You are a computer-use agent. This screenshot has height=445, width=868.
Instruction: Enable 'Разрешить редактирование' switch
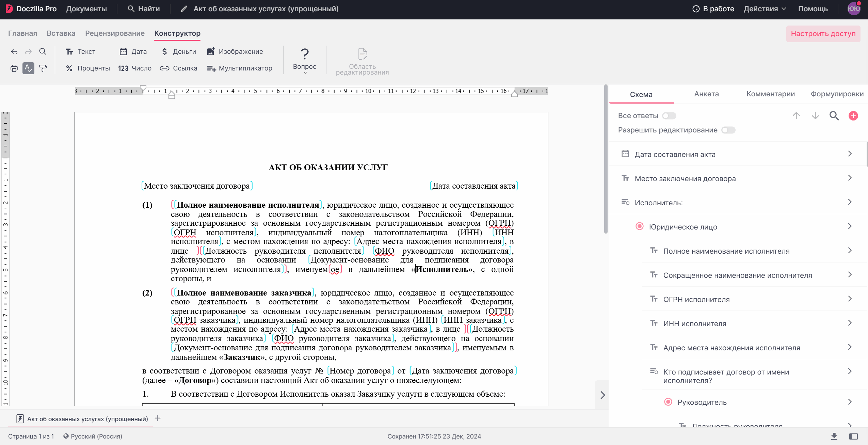coord(728,130)
